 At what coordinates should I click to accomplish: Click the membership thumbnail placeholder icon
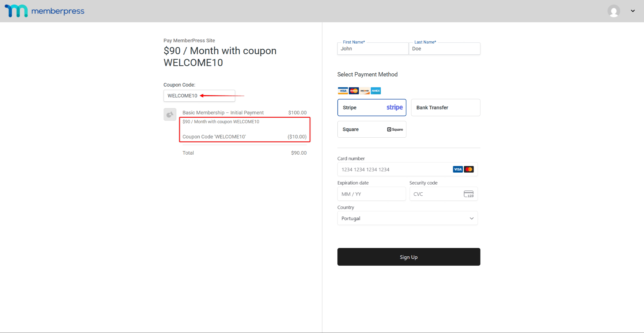[170, 115]
